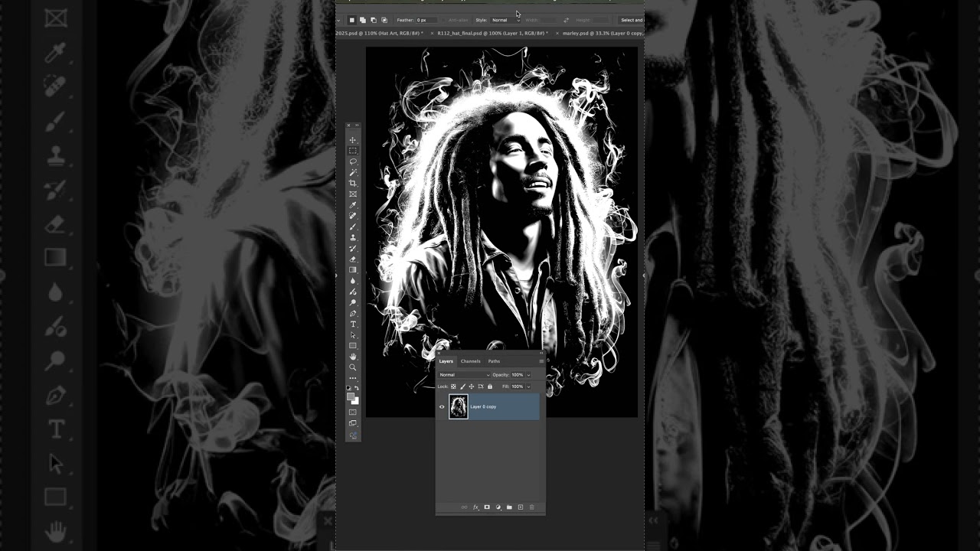Select the Blur tool
980x551 pixels.
coord(353,281)
